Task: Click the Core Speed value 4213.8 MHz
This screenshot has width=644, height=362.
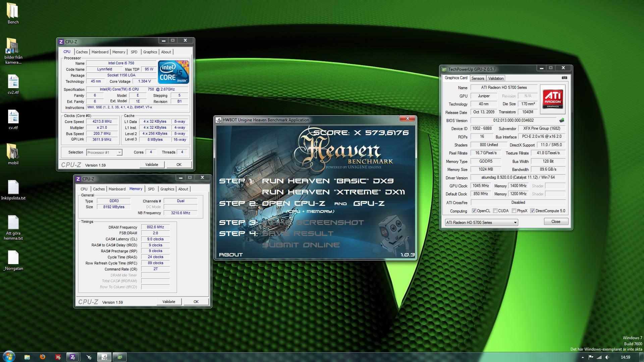Action: coord(102,122)
